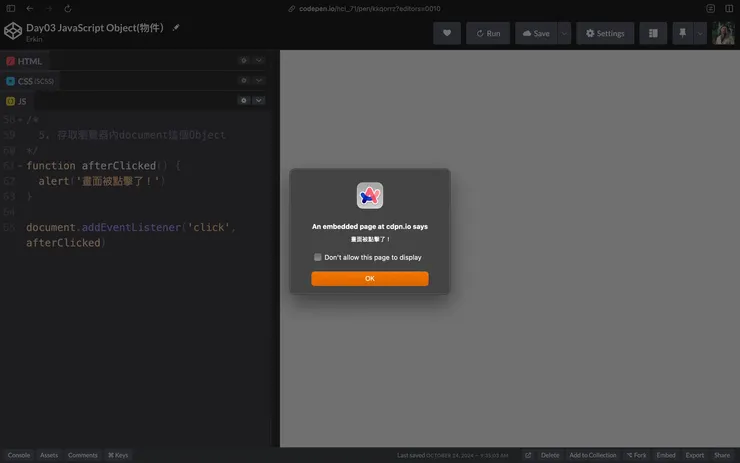
Task: Delete this pen
Action: (x=550, y=455)
